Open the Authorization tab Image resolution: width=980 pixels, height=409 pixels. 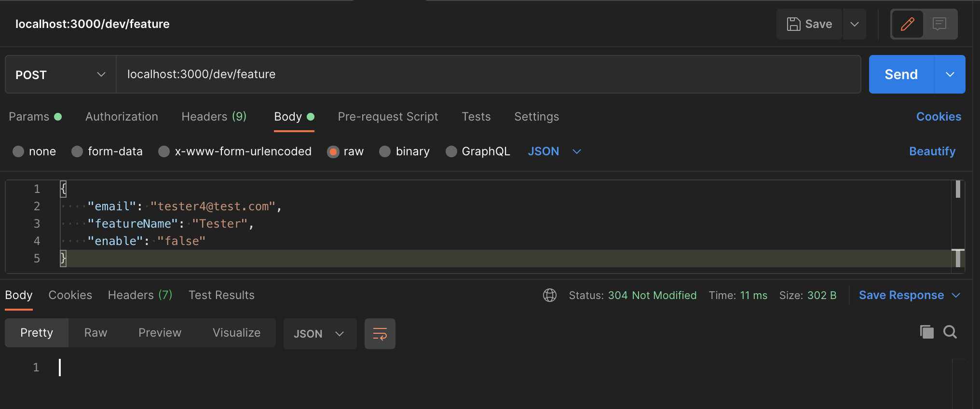(122, 117)
